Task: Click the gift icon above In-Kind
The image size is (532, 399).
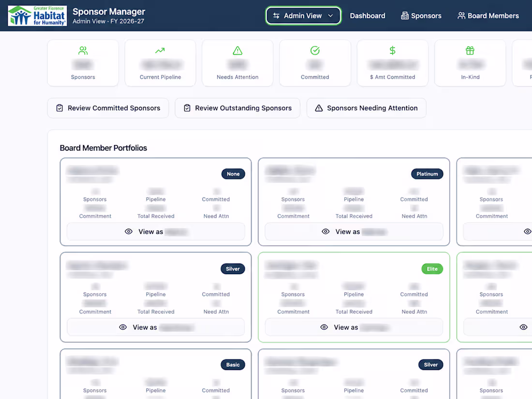Action: [x=470, y=51]
